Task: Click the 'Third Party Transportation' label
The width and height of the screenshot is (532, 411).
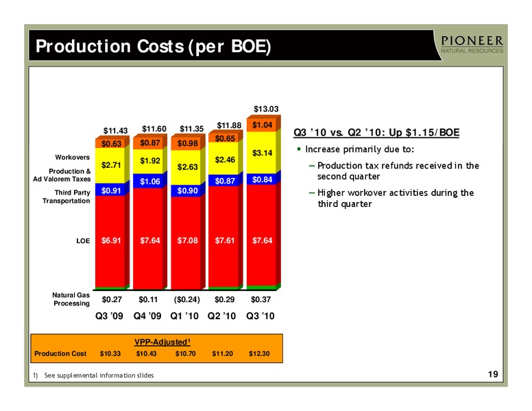Action: [66, 197]
